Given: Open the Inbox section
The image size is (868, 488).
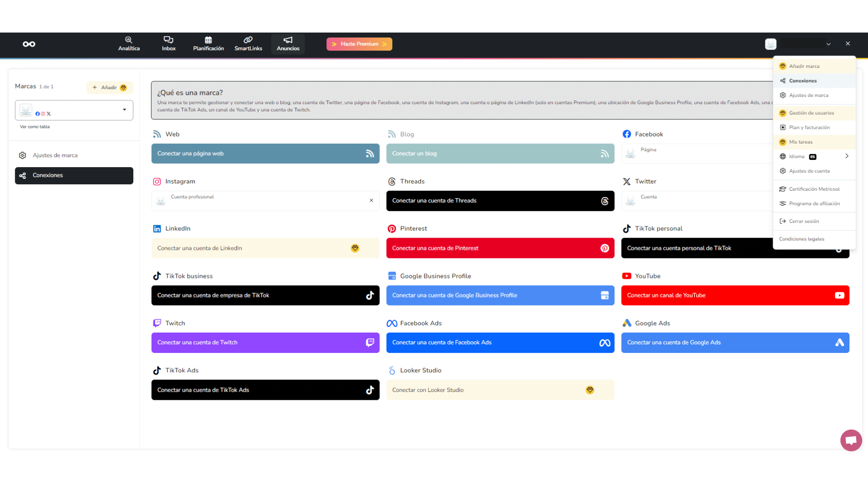Looking at the screenshot, I should (169, 44).
